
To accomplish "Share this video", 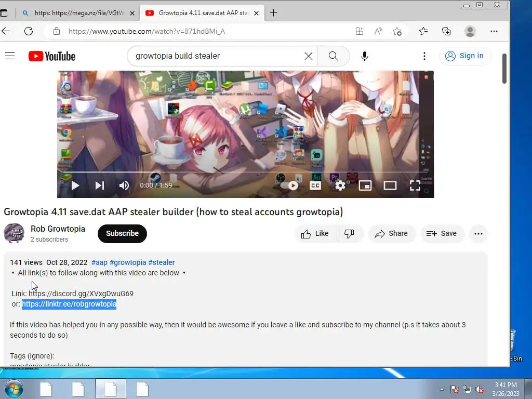I will click(x=392, y=233).
